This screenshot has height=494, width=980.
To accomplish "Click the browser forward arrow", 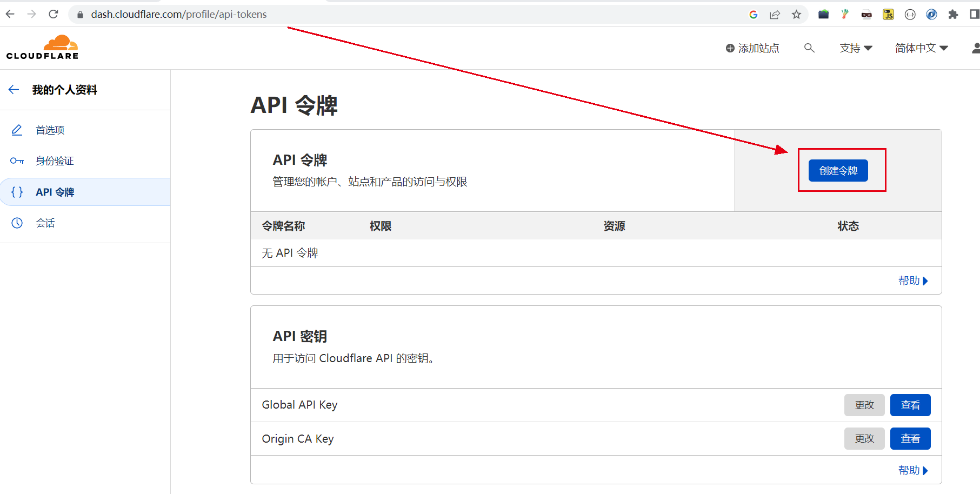I will (32, 14).
